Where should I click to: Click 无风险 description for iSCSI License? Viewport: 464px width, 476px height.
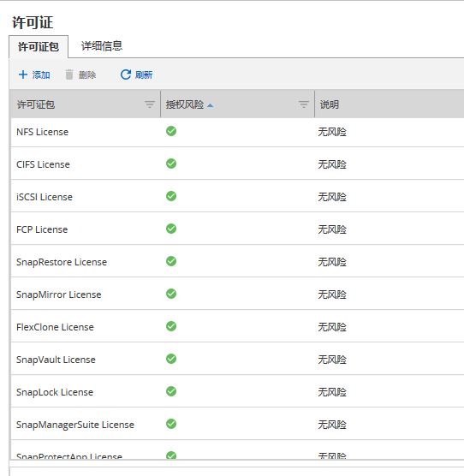332,197
